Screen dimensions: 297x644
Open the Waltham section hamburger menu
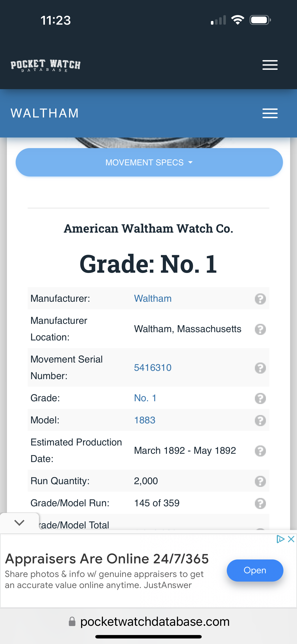[x=270, y=113]
